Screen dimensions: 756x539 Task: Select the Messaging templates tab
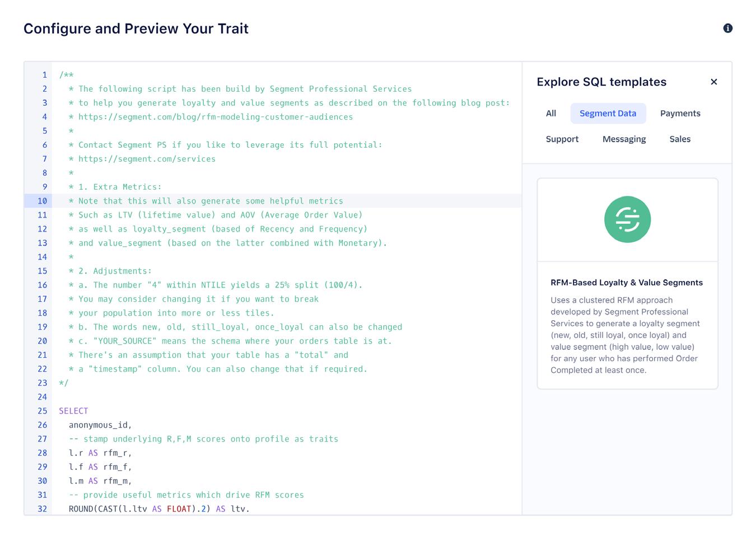tap(624, 139)
